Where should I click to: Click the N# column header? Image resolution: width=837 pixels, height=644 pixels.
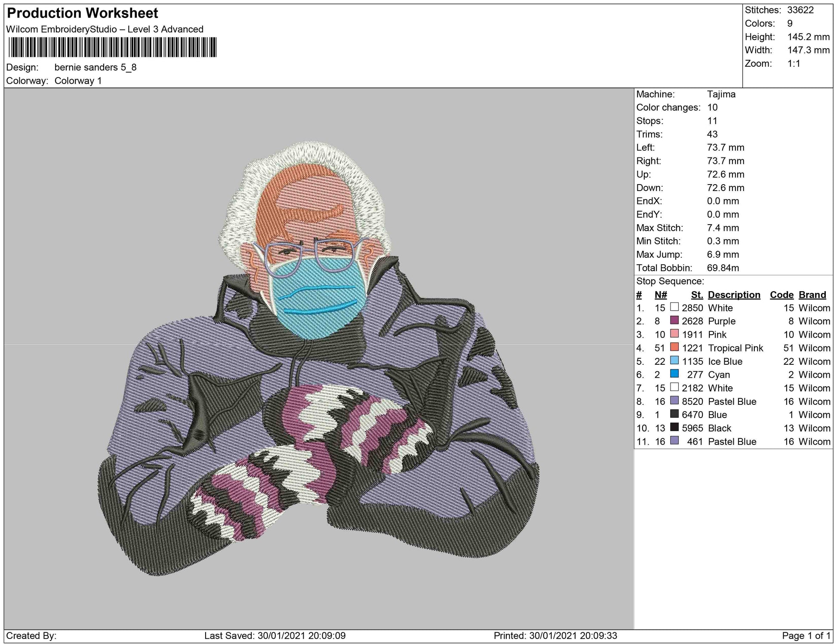coord(661,295)
